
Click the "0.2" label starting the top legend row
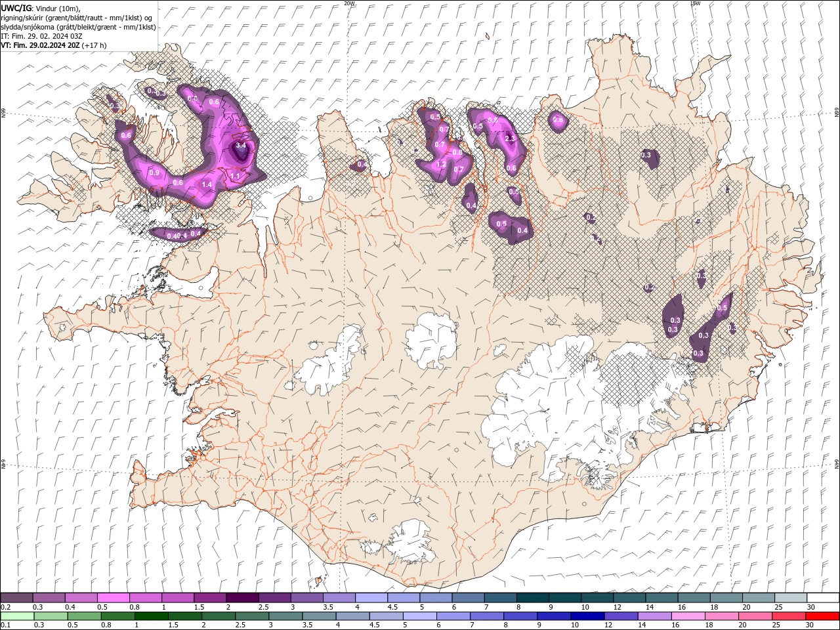pyautogui.click(x=5, y=607)
